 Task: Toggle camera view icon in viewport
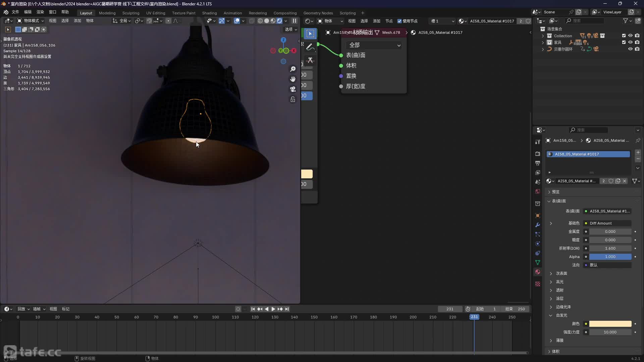tap(293, 89)
